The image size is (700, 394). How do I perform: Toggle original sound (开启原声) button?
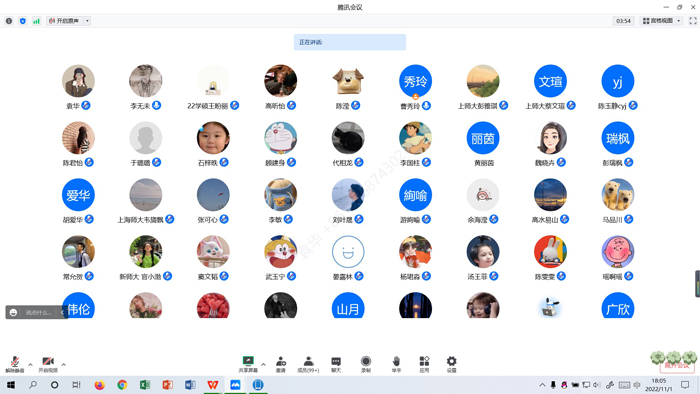click(x=64, y=21)
